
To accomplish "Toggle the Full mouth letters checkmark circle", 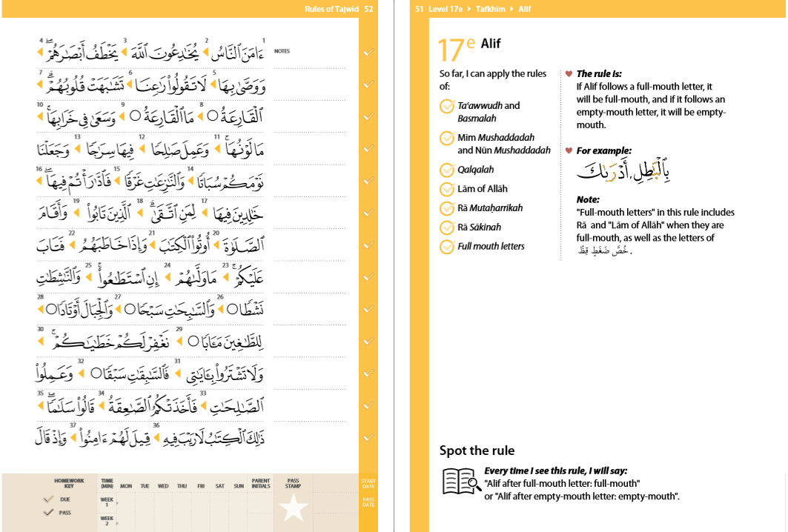I will pyautogui.click(x=446, y=247).
